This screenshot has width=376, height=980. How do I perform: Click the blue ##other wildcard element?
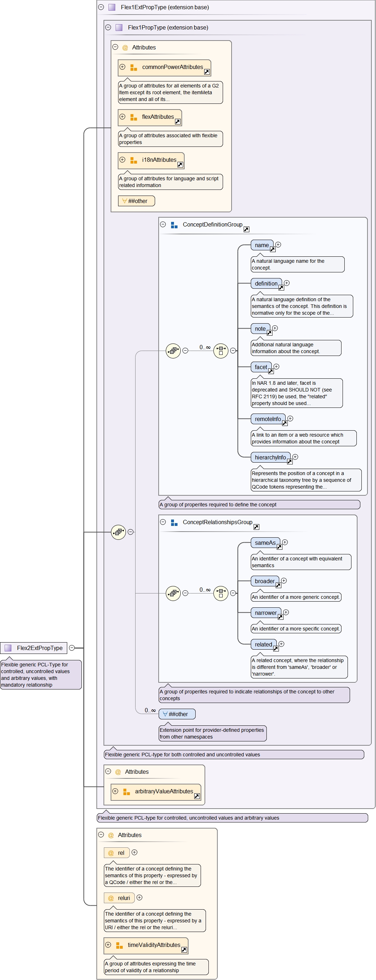coord(177,714)
